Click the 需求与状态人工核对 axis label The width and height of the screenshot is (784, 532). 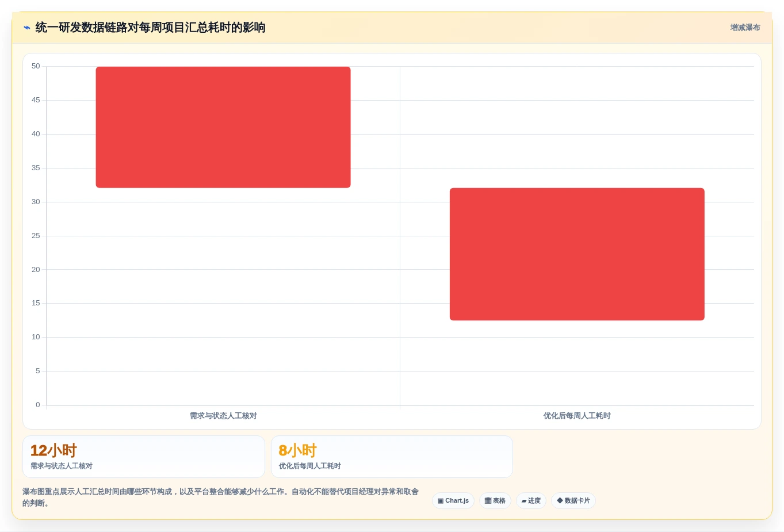(x=223, y=416)
